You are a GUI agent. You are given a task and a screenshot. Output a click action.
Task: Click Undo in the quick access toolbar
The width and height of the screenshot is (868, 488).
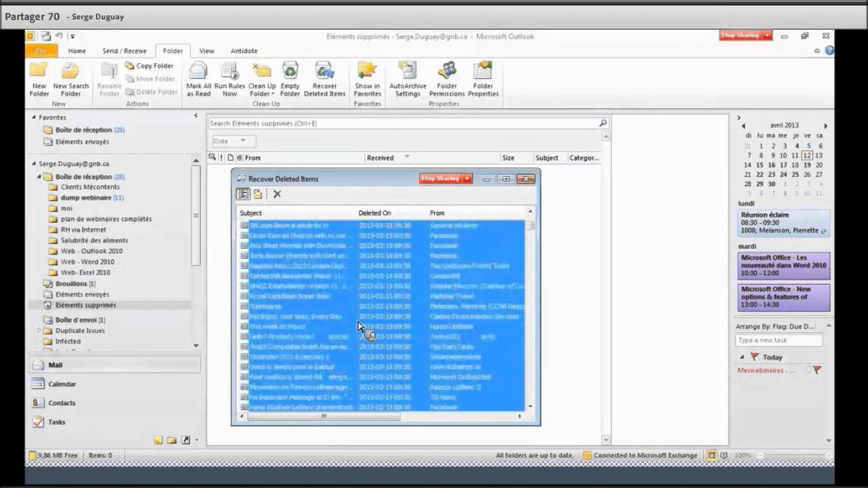tap(59, 36)
